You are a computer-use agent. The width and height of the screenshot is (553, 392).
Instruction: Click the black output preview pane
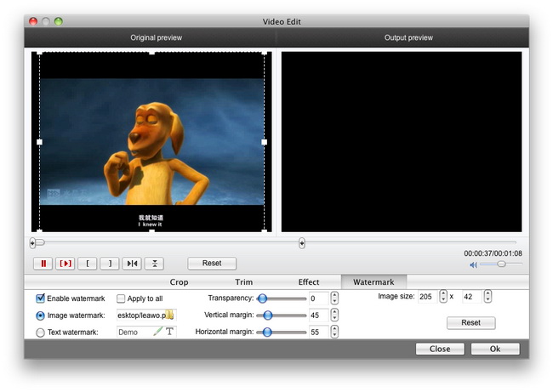point(402,142)
